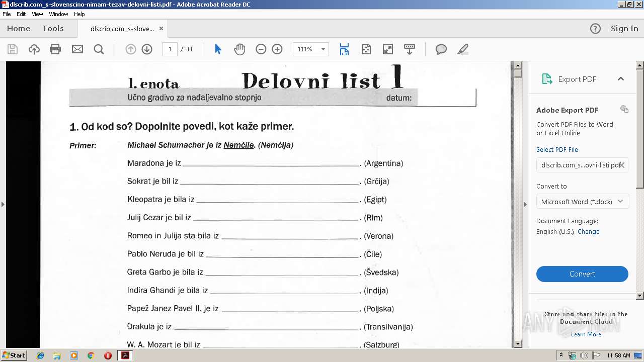Viewport: 644px width, 362px height.
Task: Collapse the right tools pane arrow
Action: [x=525, y=204]
